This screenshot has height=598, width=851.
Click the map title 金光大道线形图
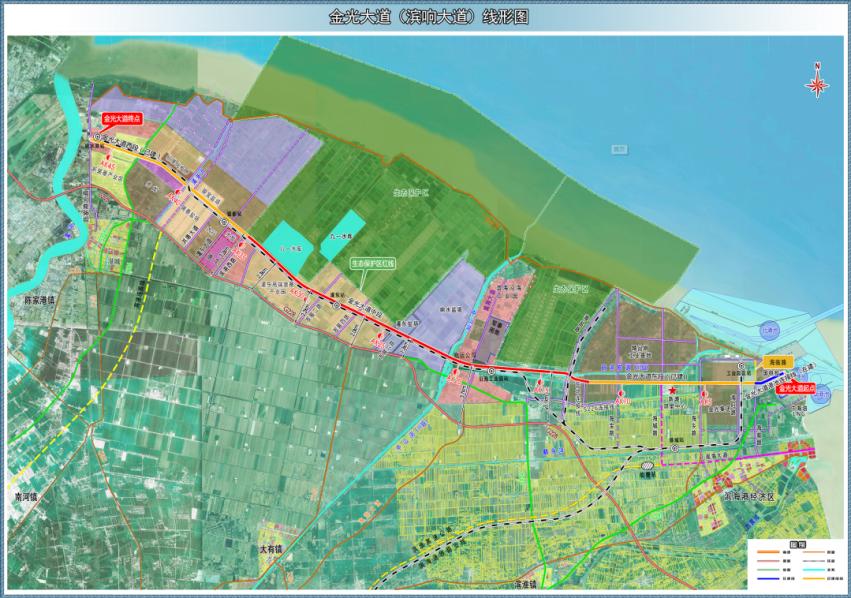425,17
